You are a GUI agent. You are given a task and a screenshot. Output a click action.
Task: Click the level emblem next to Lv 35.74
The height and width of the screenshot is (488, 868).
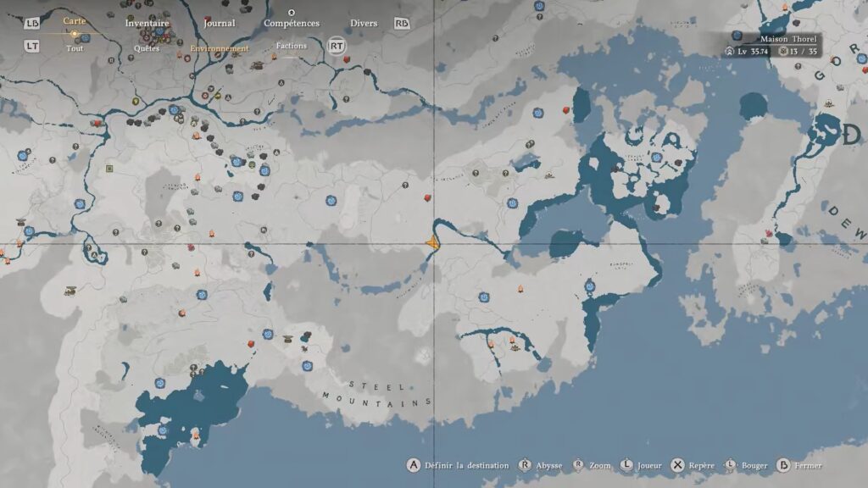[x=730, y=52]
